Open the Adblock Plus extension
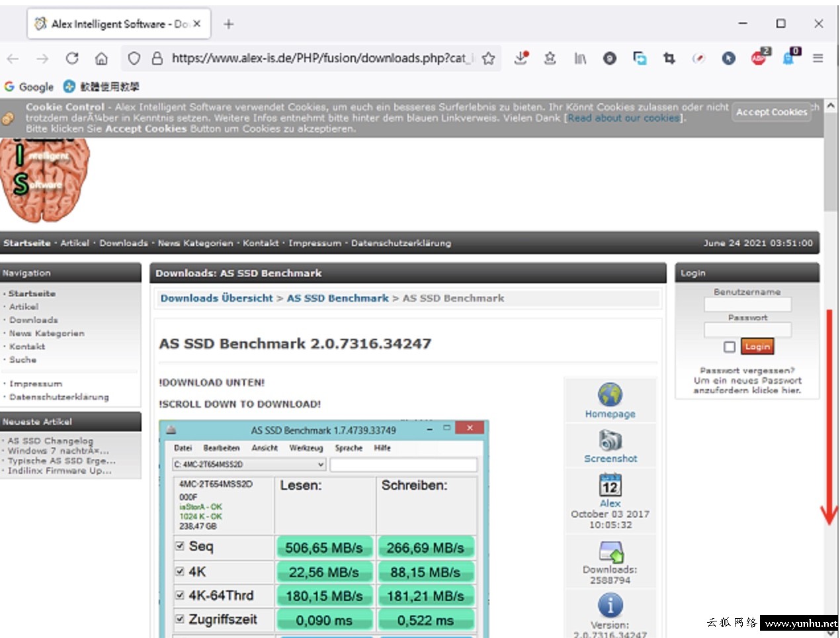 (759, 58)
